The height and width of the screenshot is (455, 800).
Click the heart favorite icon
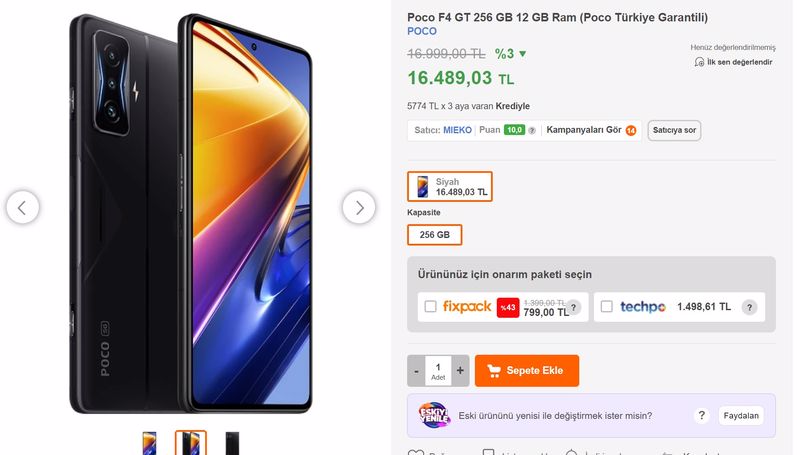pos(416,452)
